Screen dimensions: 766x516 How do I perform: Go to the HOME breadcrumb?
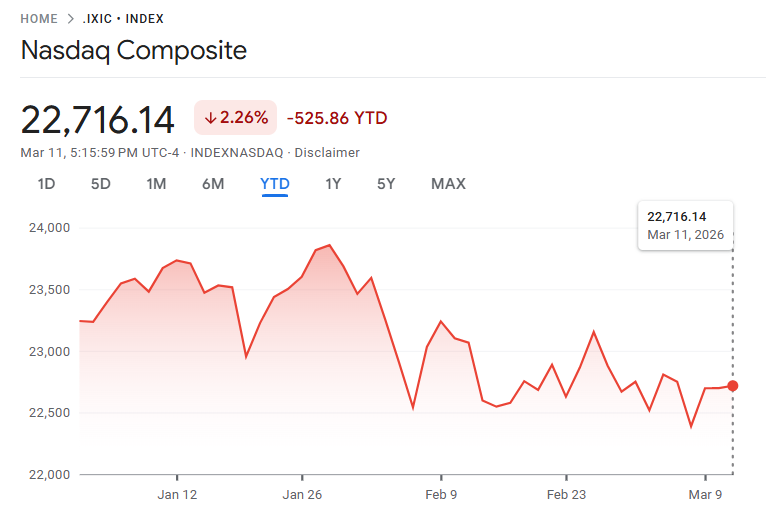coord(39,19)
